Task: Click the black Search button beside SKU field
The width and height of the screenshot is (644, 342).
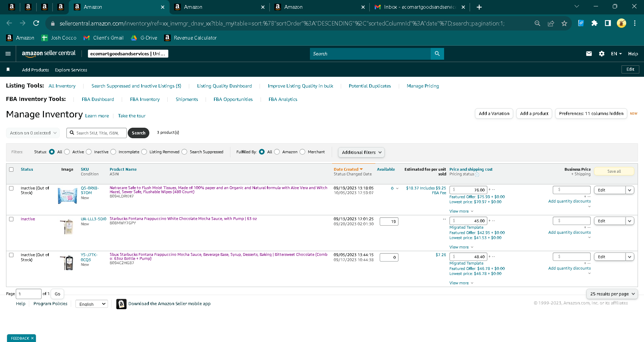Action: click(139, 133)
